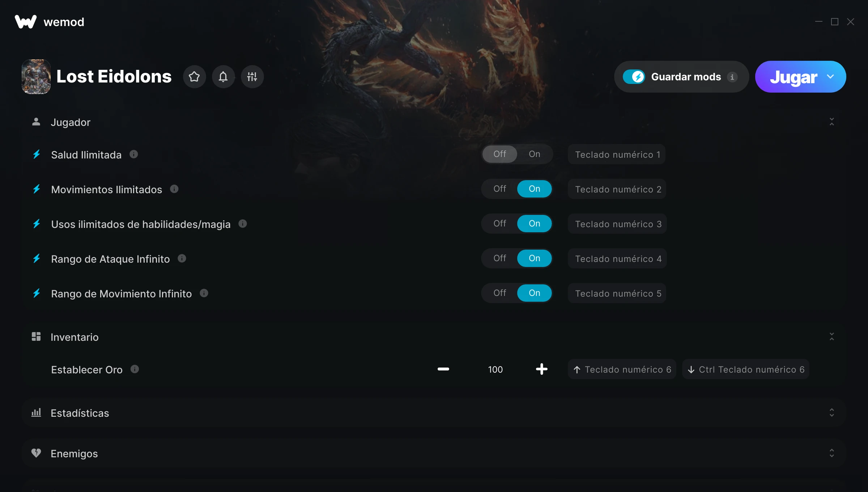
Task: Click the gold value field showing 100
Action: tap(495, 369)
